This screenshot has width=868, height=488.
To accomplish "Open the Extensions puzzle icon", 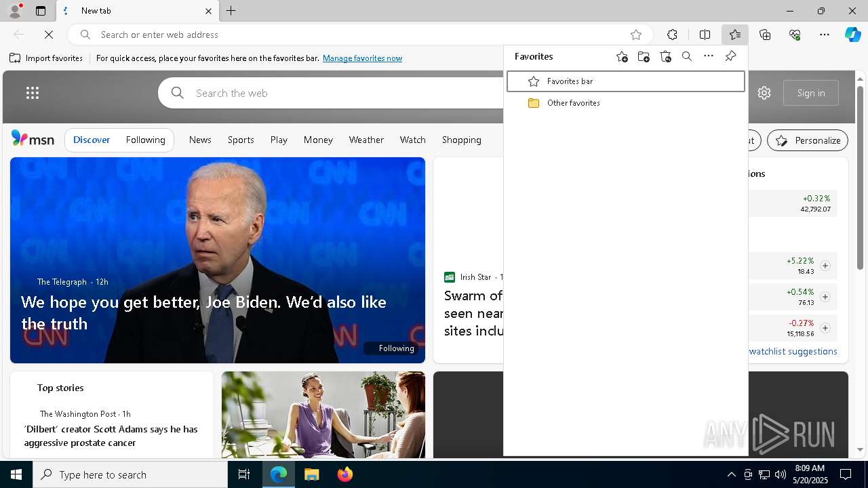I will tap(672, 35).
